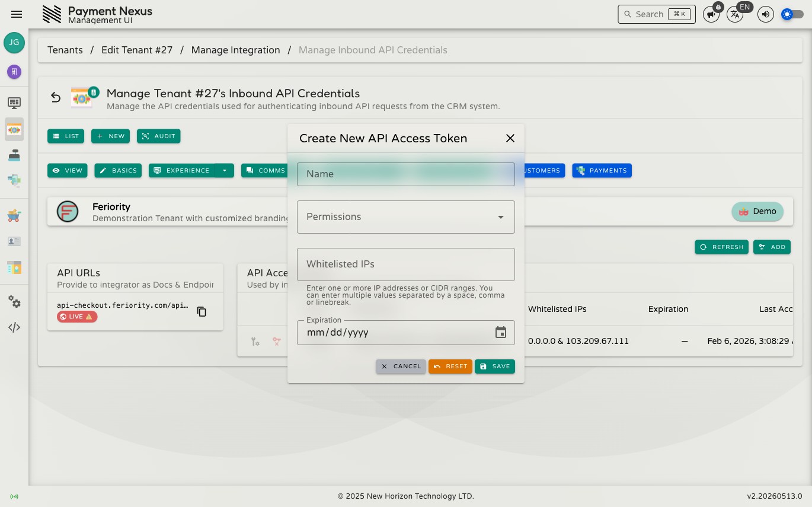Expand the Experience button dropdown arrow
The height and width of the screenshot is (507, 812).
(x=225, y=170)
